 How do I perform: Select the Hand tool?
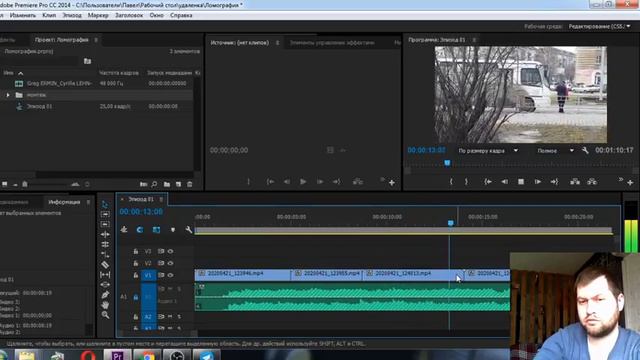[x=105, y=305]
